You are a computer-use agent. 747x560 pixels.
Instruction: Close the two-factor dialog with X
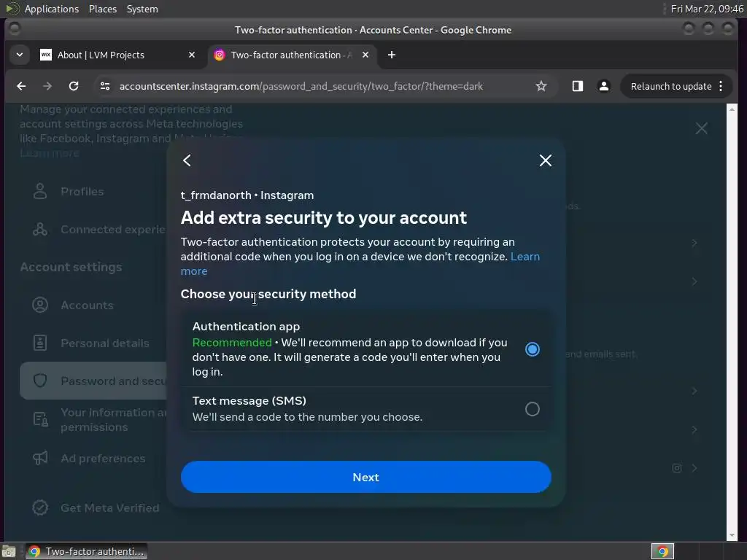click(x=546, y=160)
